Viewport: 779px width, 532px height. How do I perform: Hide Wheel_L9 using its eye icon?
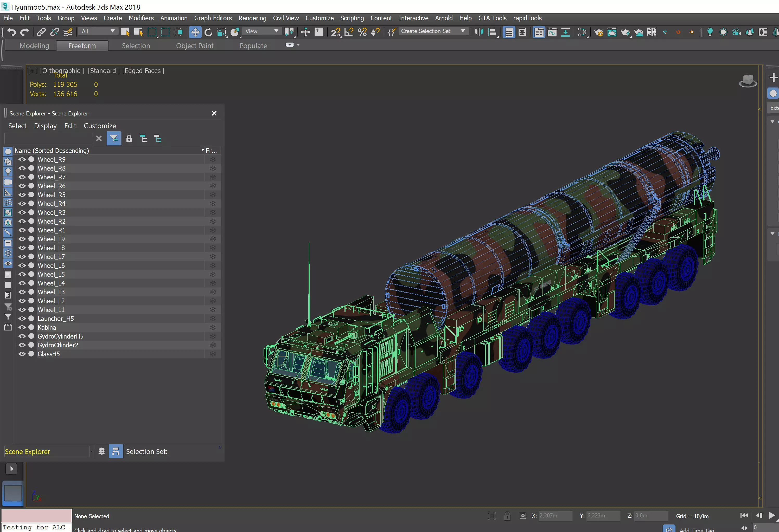[x=22, y=239]
